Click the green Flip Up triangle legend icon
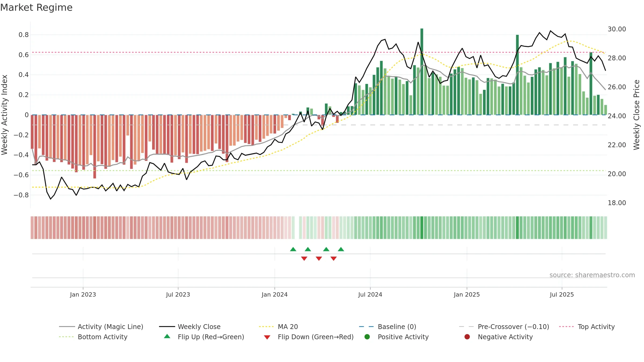Image resolution: width=644 pixels, height=362 pixels. click(167, 336)
